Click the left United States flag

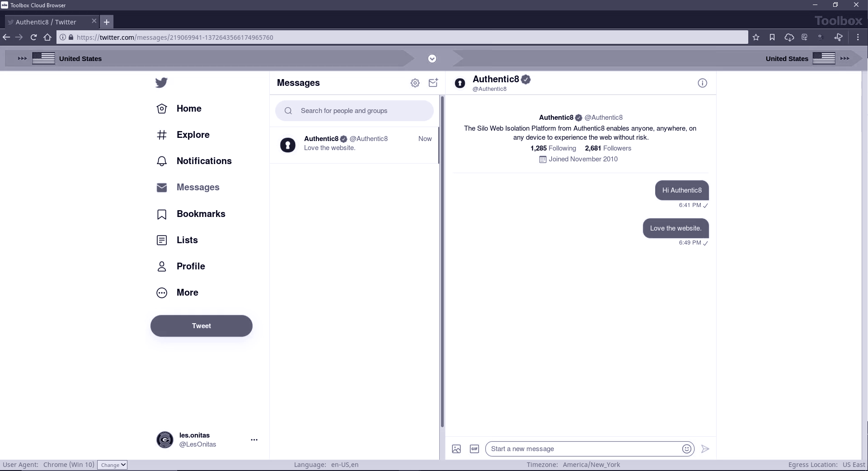tap(43, 58)
